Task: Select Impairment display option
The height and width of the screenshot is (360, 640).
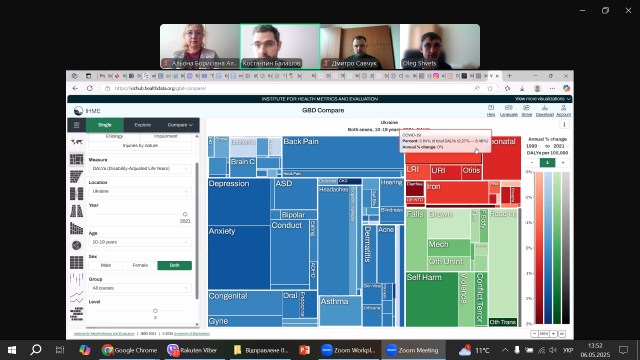Action: click(x=165, y=136)
